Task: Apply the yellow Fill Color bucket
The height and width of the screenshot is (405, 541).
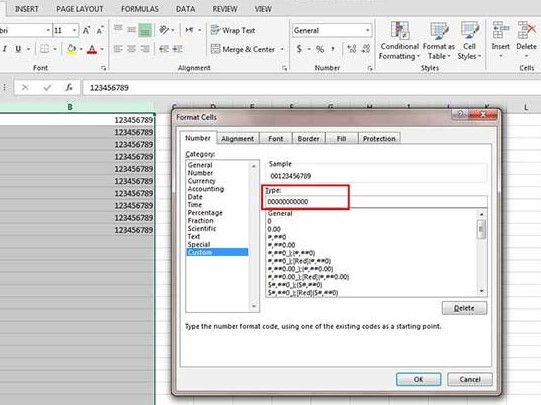Action: pos(71,49)
